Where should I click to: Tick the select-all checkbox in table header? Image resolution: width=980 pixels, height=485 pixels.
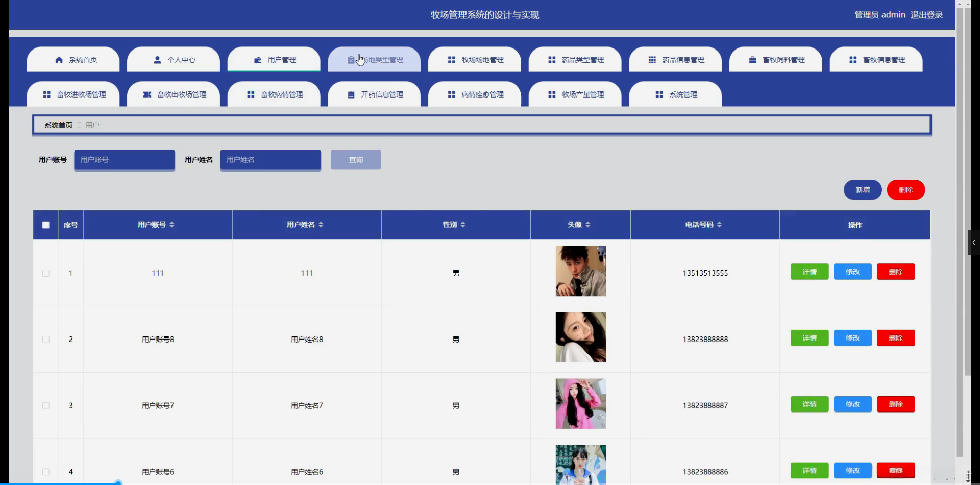[46, 225]
